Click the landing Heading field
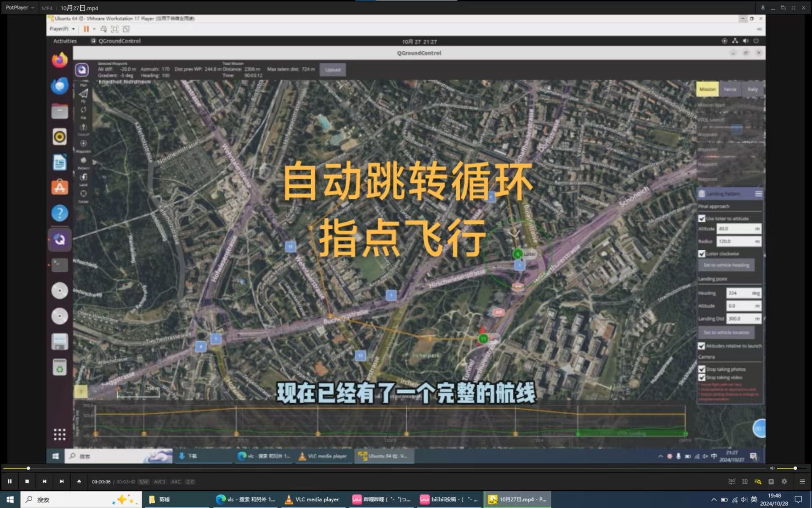The image size is (812, 508). (743, 293)
